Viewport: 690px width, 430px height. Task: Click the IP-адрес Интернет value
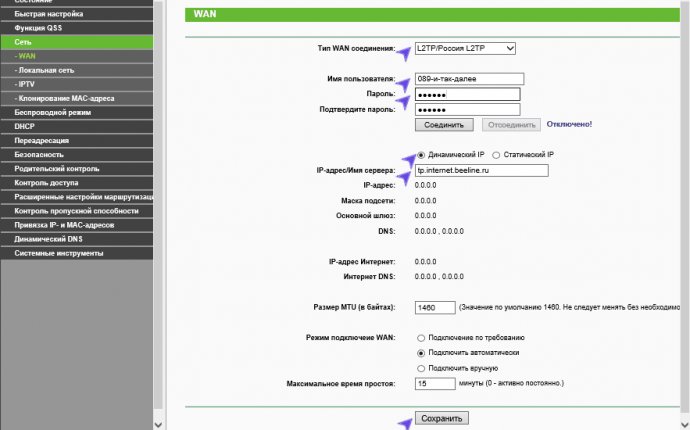(x=426, y=262)
